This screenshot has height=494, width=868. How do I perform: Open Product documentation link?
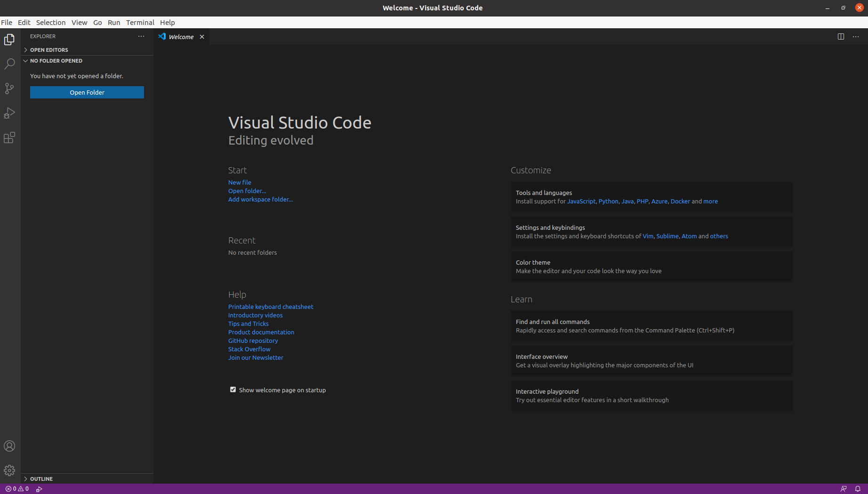pos(261,332)
